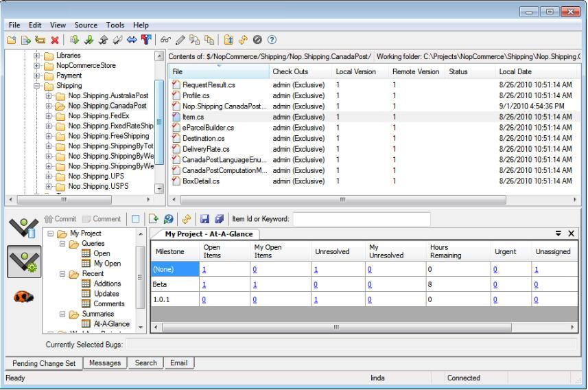Open the File menu

tap(14, 25)
